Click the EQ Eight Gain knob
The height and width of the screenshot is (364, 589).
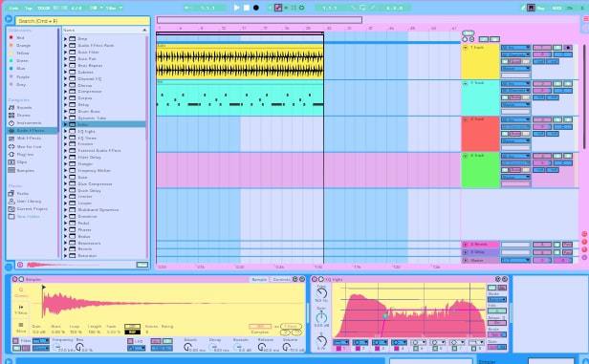coord(321,318)
